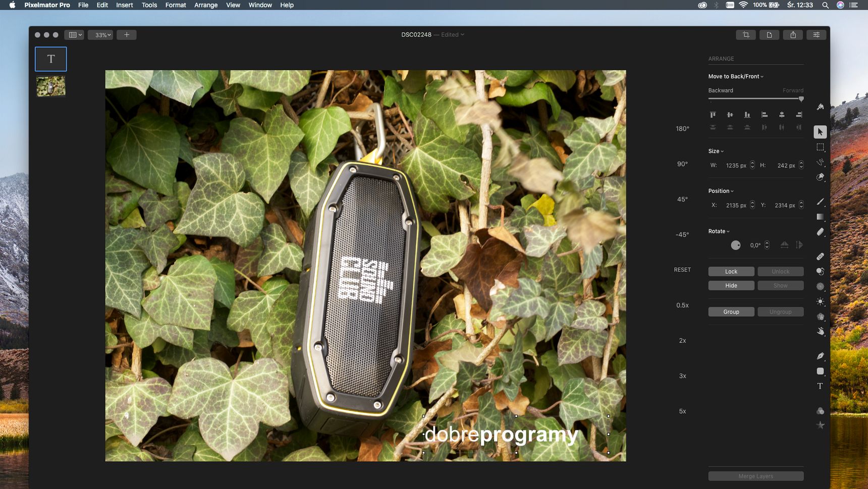Image resolution: width=868 pixels, height=489 pixels.
Task: Open the File menu
Action: coord(83,5)
